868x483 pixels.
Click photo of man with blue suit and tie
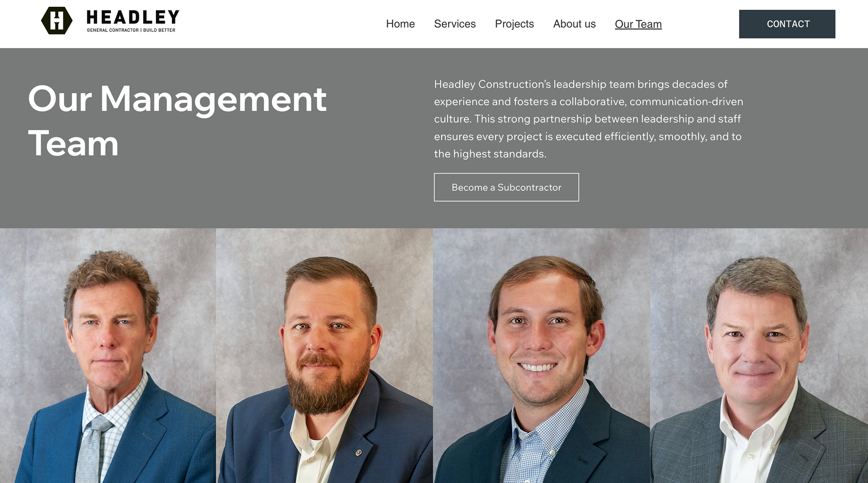point(108,355)
